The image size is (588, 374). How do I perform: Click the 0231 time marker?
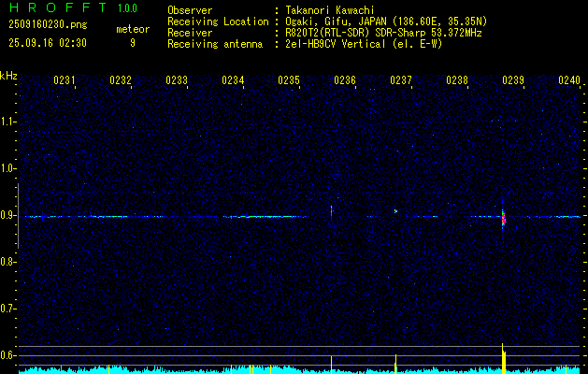pos(65,80)
